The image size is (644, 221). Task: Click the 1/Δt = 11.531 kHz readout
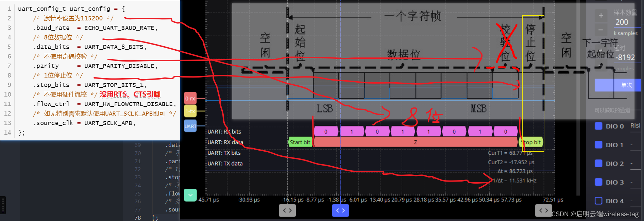point(514,181)
